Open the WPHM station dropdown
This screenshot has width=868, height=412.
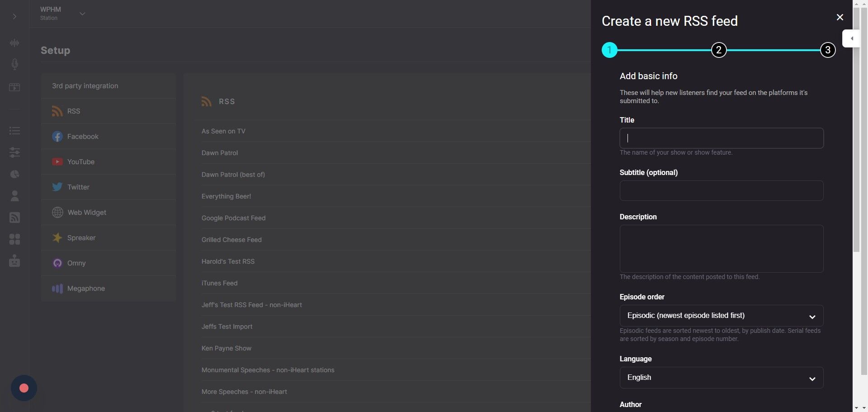(82, 14)
